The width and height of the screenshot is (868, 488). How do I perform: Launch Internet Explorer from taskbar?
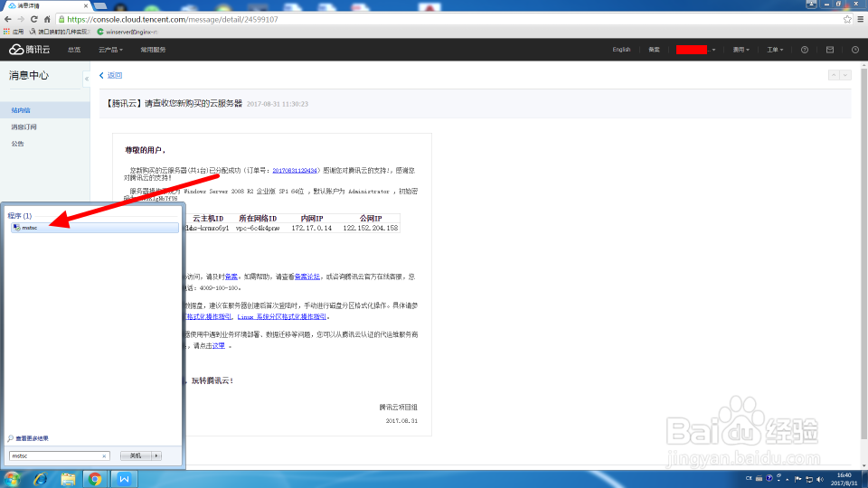[40, 479]
